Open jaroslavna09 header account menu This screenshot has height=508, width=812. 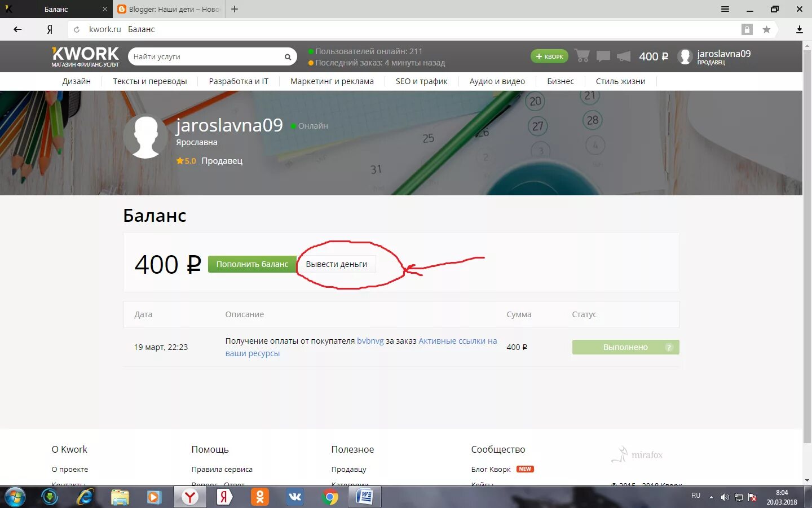tap(723, 56)
